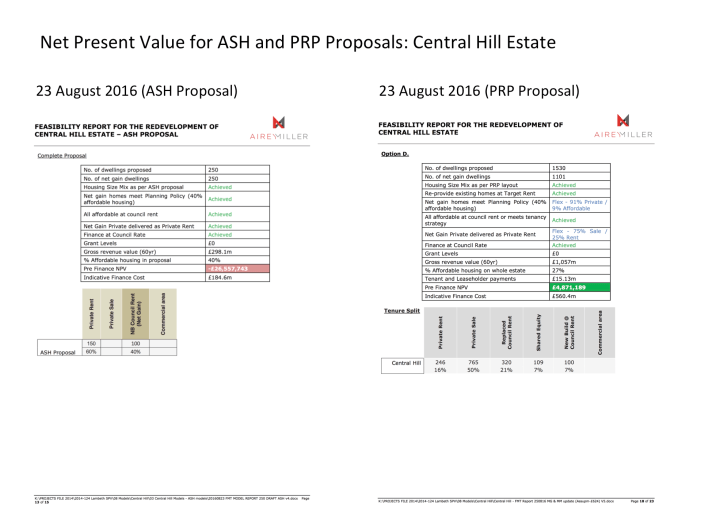
Task: Open the underlined 'Option D.' label
Action: tap(396, 155)
